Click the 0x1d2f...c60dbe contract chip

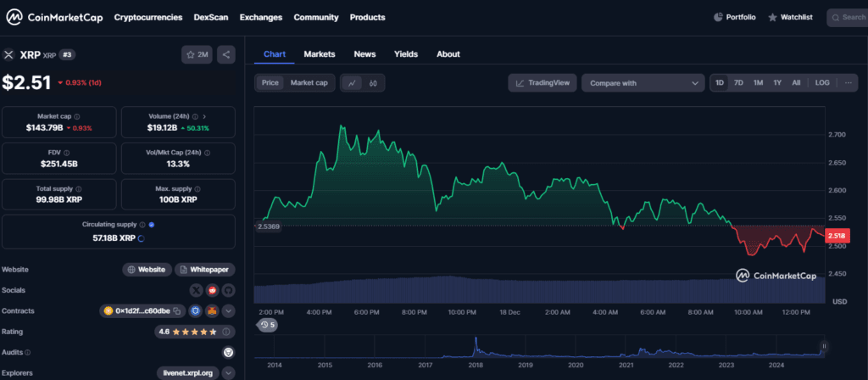pos(142,311)
